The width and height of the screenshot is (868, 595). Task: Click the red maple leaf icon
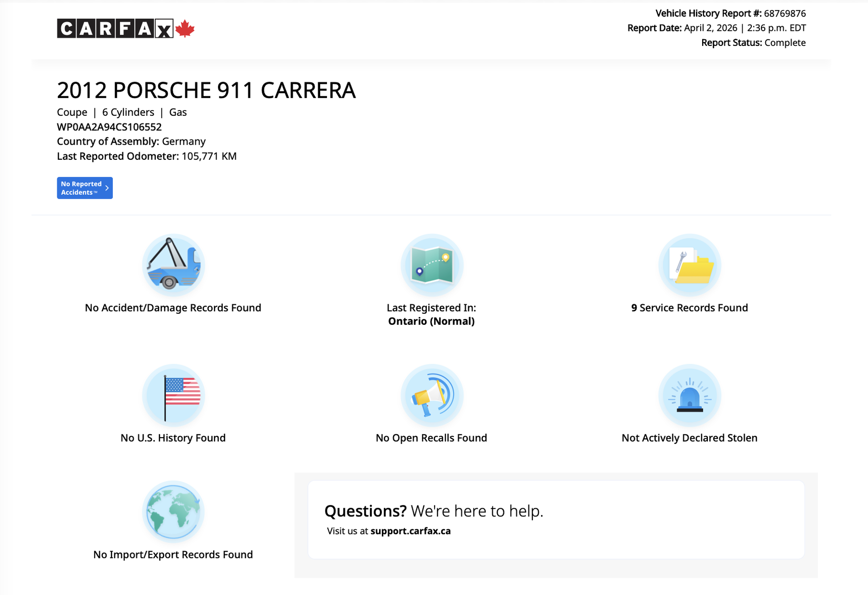[x=185, y=29]
